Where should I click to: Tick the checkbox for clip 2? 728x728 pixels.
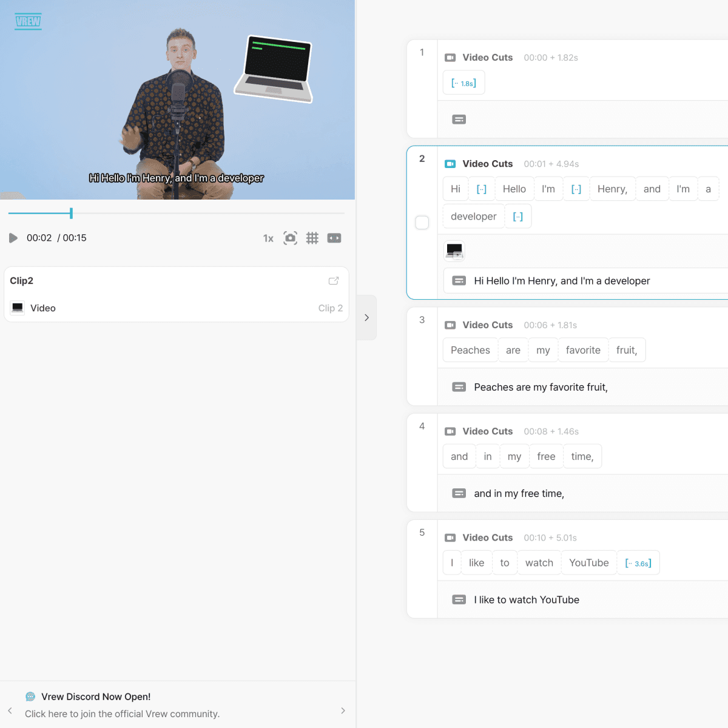tap(422, 223)
